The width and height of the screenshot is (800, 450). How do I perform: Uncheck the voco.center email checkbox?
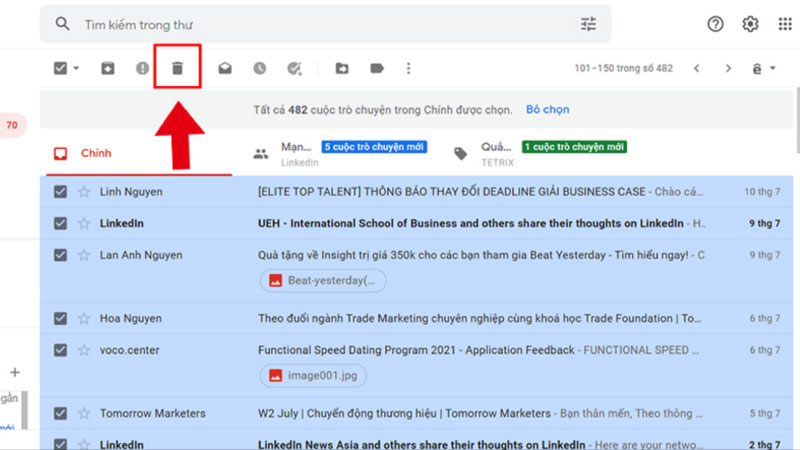(61, 350)
